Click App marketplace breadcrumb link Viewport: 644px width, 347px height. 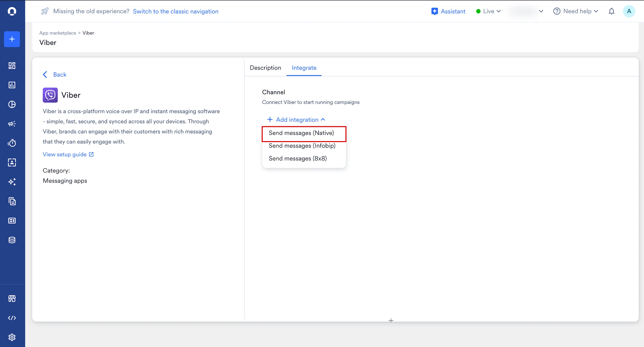pos(58,33)
